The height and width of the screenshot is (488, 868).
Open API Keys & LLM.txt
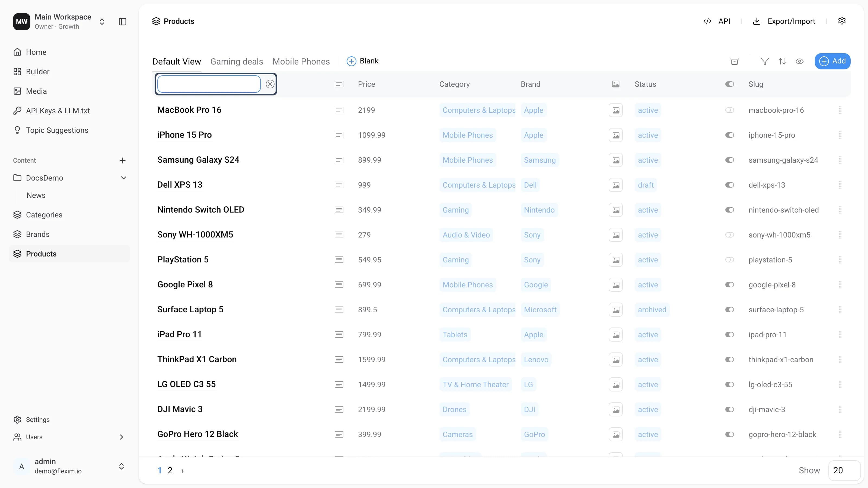point(69,111)
